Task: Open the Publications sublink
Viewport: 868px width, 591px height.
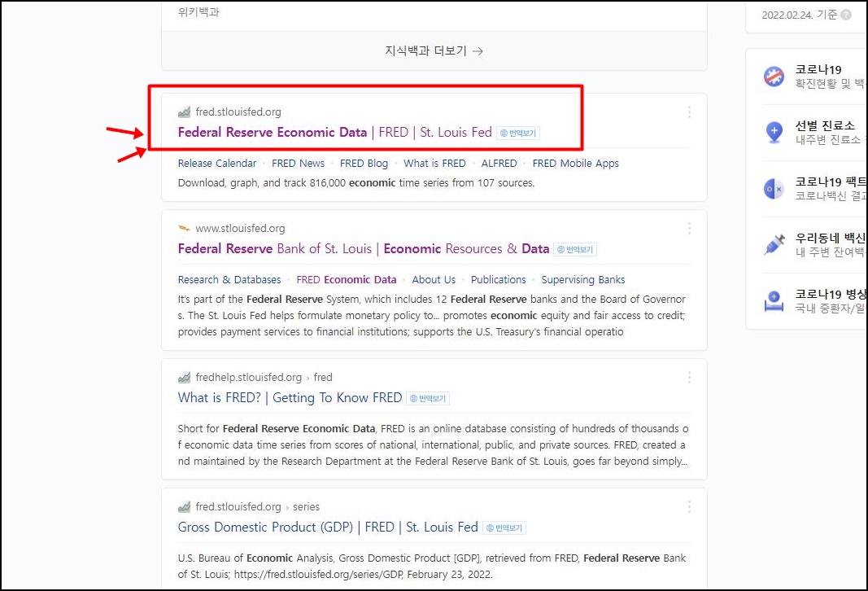Action: coord(498,280)
